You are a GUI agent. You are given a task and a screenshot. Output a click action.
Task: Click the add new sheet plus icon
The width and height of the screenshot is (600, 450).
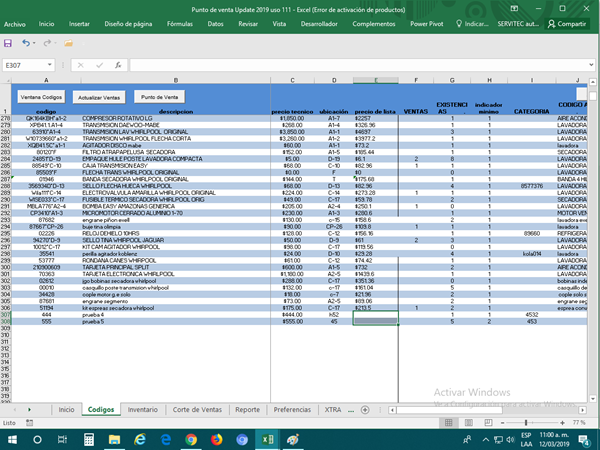365,410
